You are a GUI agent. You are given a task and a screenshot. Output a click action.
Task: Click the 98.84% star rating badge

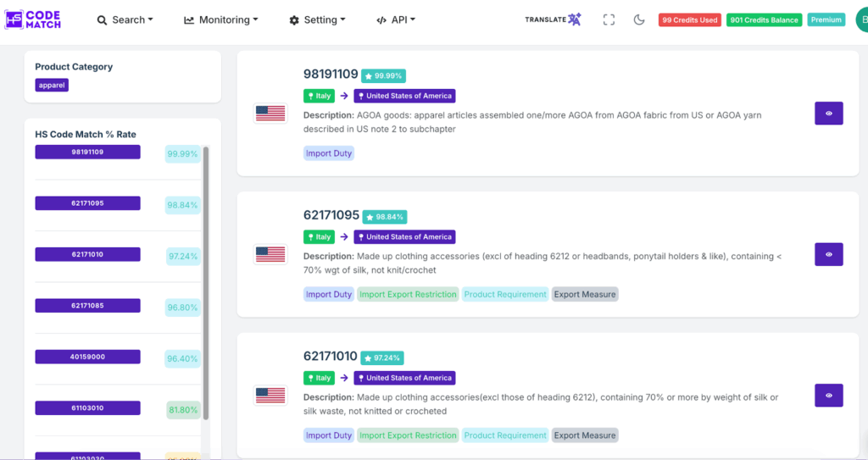pos(384,217)
